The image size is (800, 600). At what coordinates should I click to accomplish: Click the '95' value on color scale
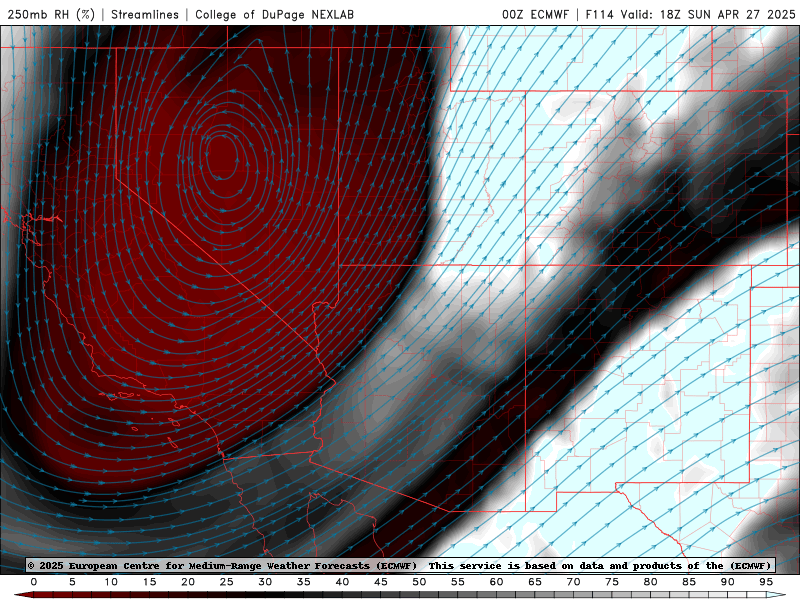[x=766, y=582]
